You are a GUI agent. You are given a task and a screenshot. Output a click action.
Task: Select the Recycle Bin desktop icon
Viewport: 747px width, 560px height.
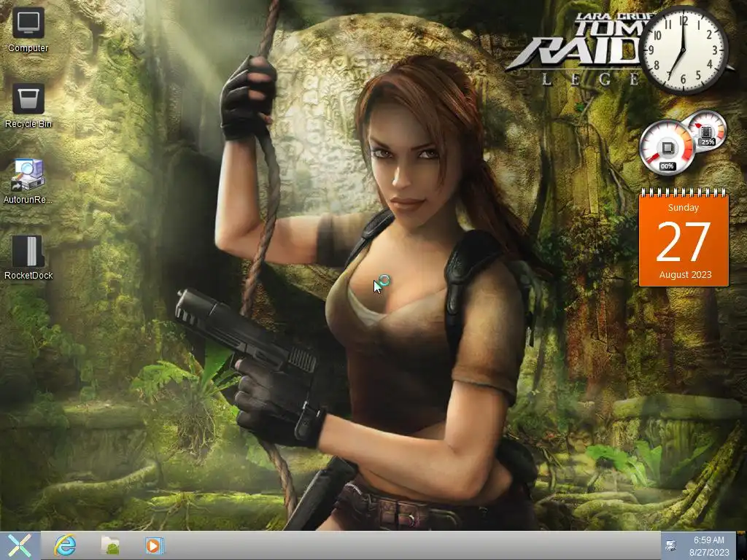tap(28, 106)
